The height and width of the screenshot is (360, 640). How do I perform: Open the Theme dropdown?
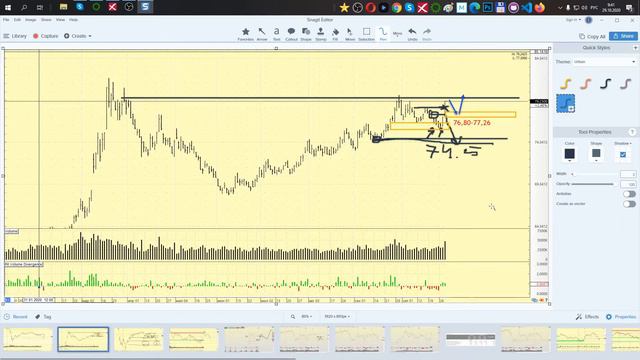[x=604, y=62]
